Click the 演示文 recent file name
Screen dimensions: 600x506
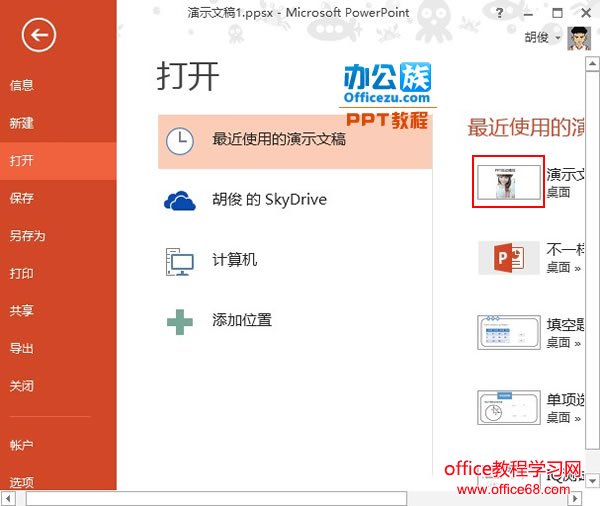[565, 175]
